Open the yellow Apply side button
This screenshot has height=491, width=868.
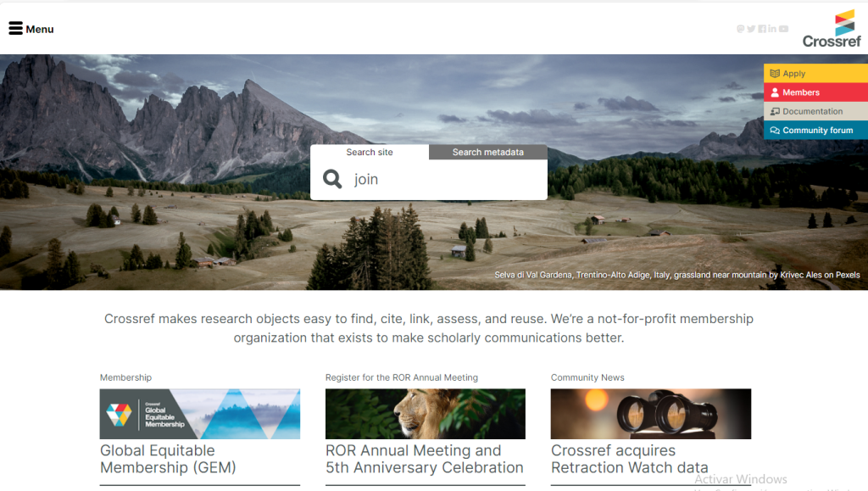tap(815, 74)
